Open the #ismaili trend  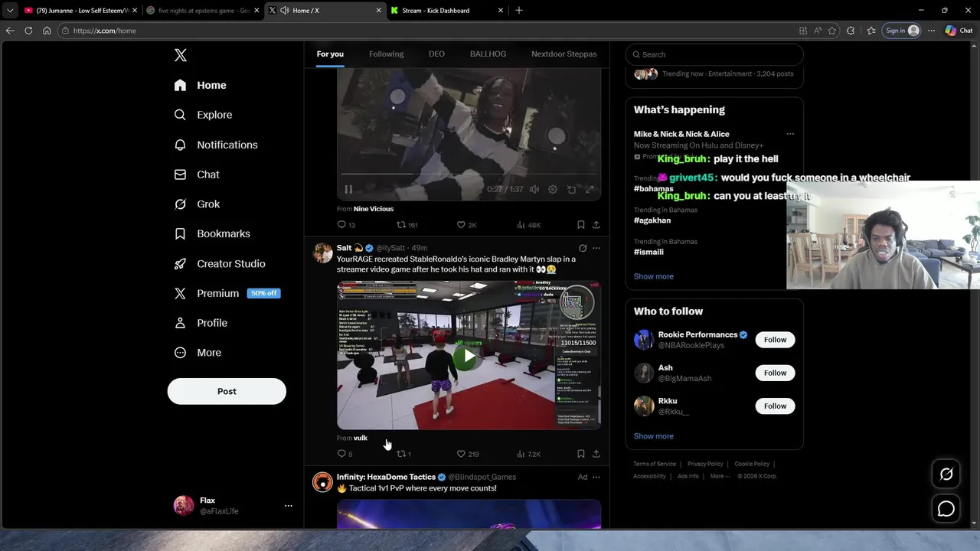(x=648, y=252)
